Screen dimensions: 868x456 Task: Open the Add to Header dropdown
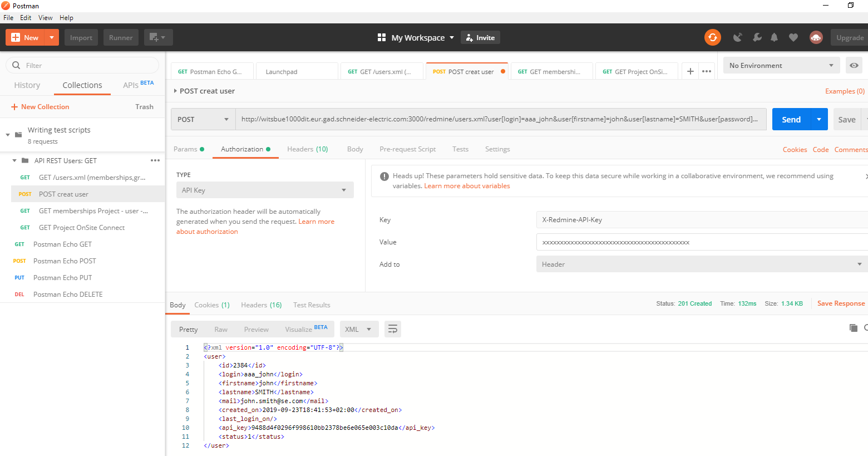click(702, 264)
